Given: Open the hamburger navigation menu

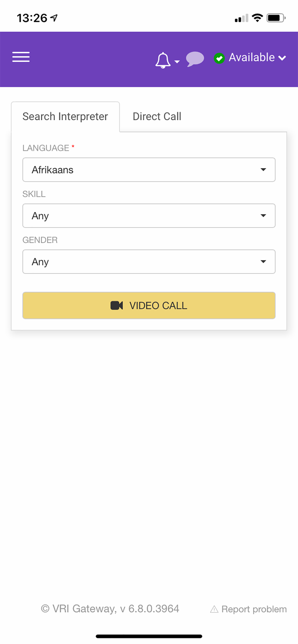Looking at the screenshot, I should (21, 57).
